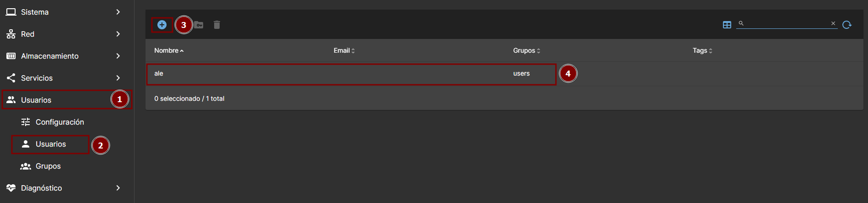
Task: Click the add user plus icon
Action: (162, 25)
